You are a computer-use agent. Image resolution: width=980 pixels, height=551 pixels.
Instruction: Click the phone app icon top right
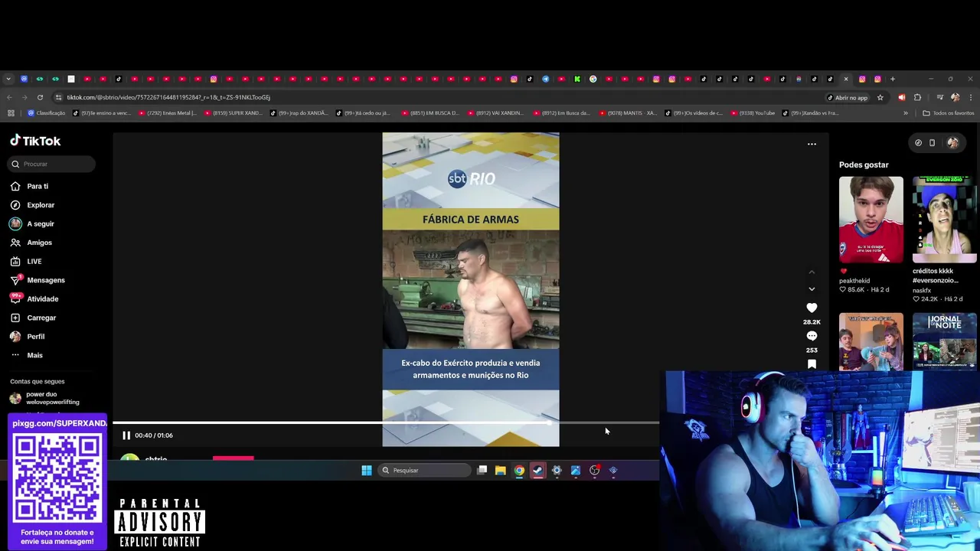coord(932,142)
